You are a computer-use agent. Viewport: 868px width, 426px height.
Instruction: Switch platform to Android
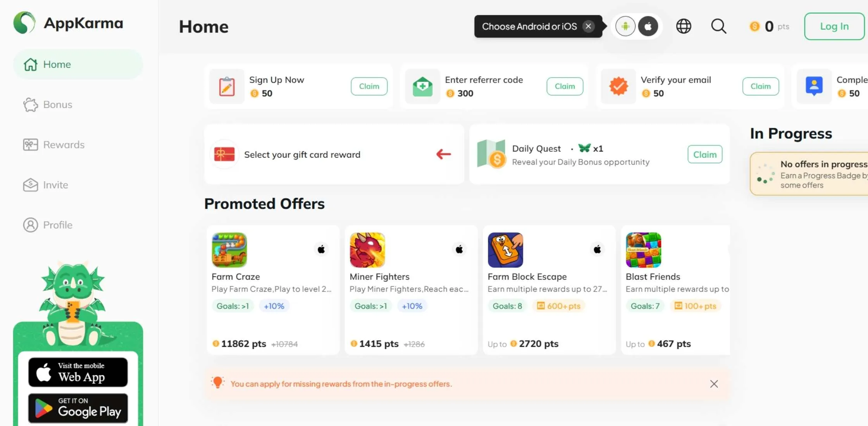click(x=625, y=26)
